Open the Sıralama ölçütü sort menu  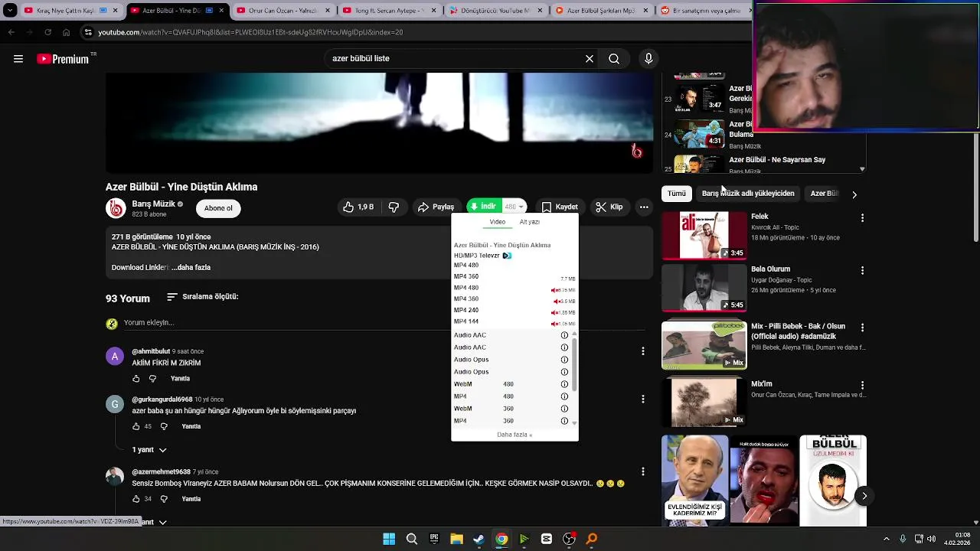click(203, 297)
